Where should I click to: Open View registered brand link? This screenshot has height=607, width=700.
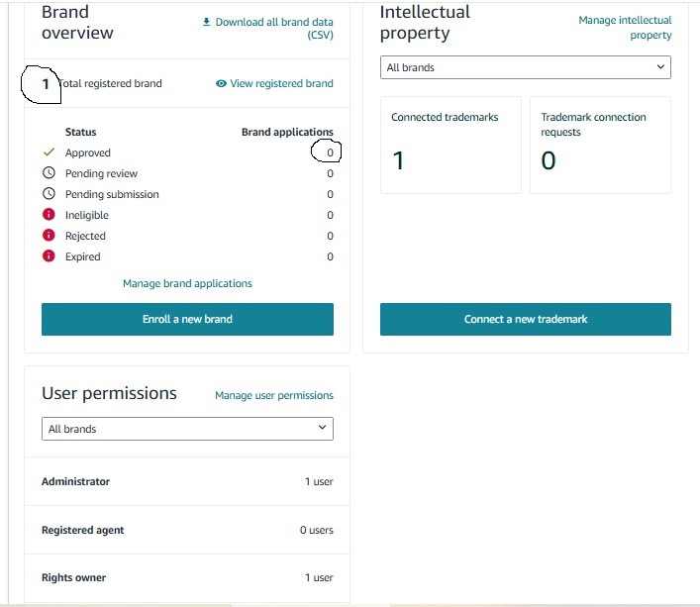(281, 83)
